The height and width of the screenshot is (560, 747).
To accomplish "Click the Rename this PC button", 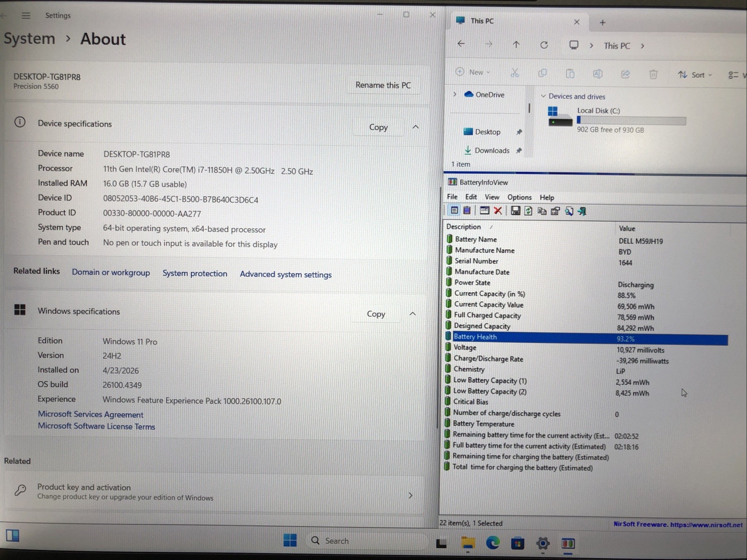I will click(x=383, y=85).
